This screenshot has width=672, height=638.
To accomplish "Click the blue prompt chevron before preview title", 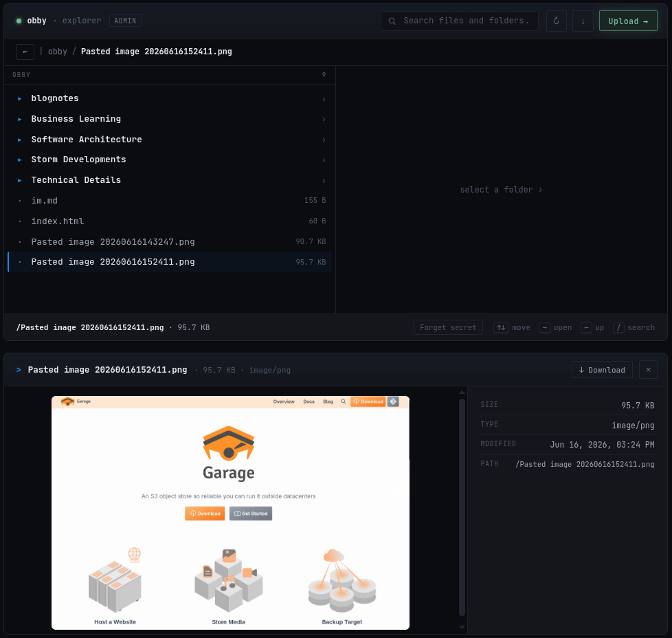I will (19, 370).
